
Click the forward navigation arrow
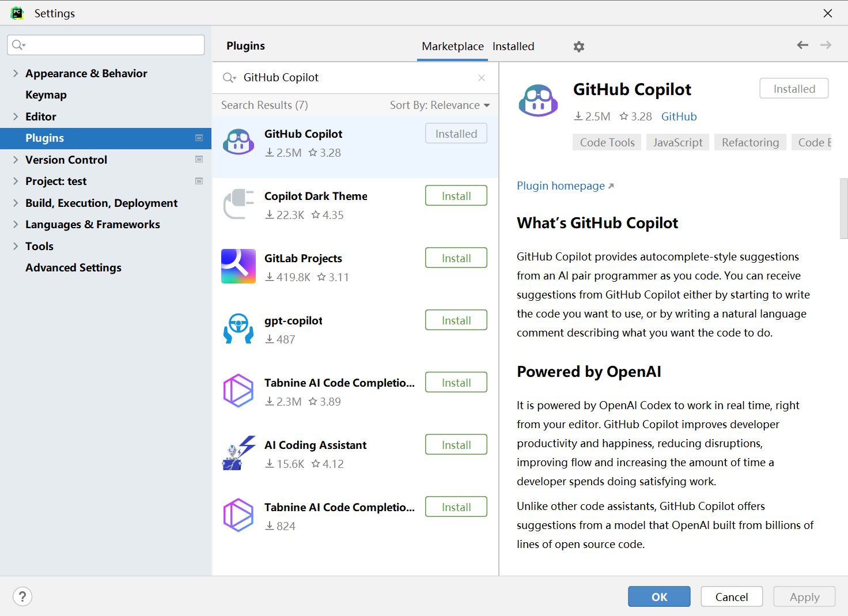point(826,45)
